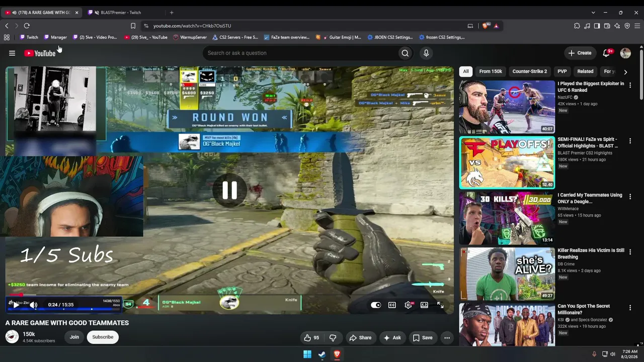The width and height of the screenshot is (644, 362).
Task: Open the browser extensions puzzle icon
Action: point(577,26)
